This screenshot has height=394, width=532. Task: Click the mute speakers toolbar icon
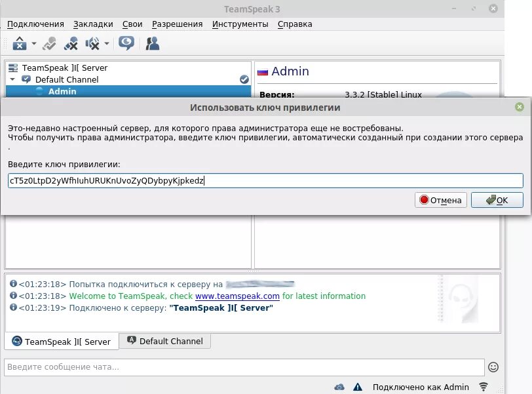92,43
